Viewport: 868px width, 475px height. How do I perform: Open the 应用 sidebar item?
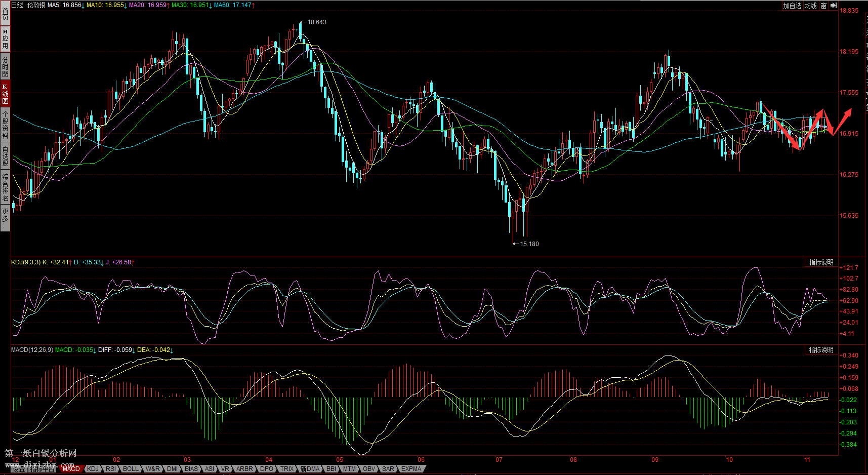5,39
